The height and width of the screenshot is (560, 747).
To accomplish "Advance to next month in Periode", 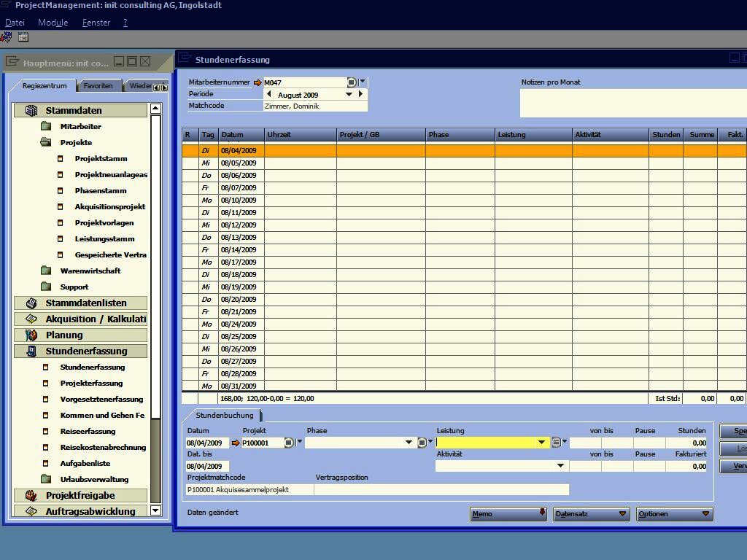I will point(360,94).
